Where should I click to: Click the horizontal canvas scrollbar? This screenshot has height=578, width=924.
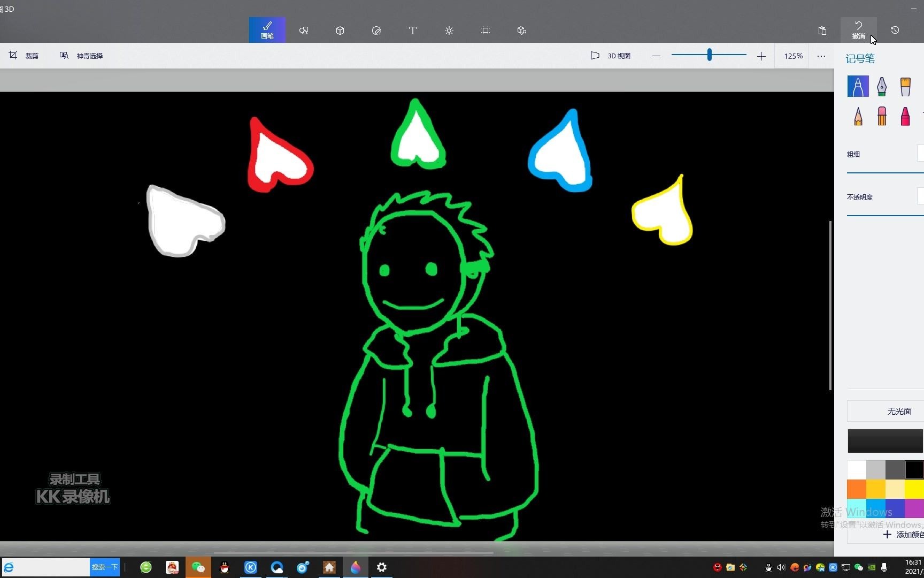pos(353,553)
